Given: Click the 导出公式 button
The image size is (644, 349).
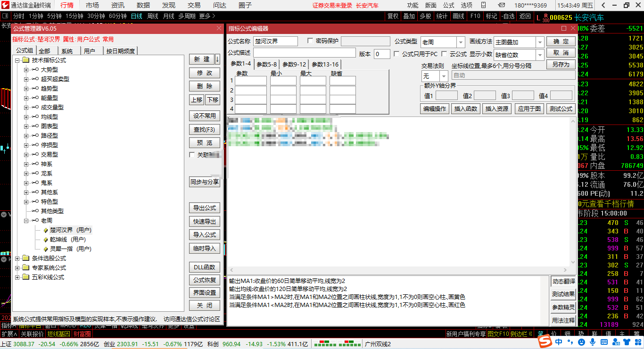Looking at the screenshot, I should tap(205, 208).
